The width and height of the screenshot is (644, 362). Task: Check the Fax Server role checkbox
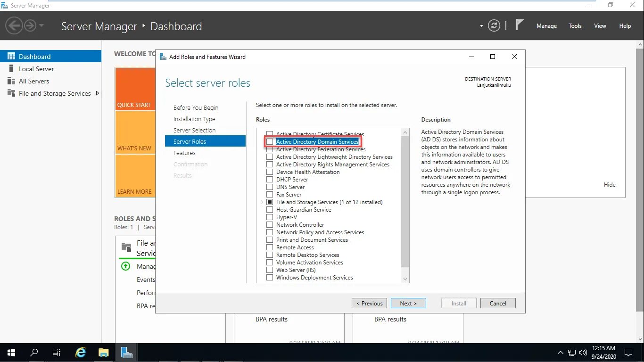tap(270, 195)
